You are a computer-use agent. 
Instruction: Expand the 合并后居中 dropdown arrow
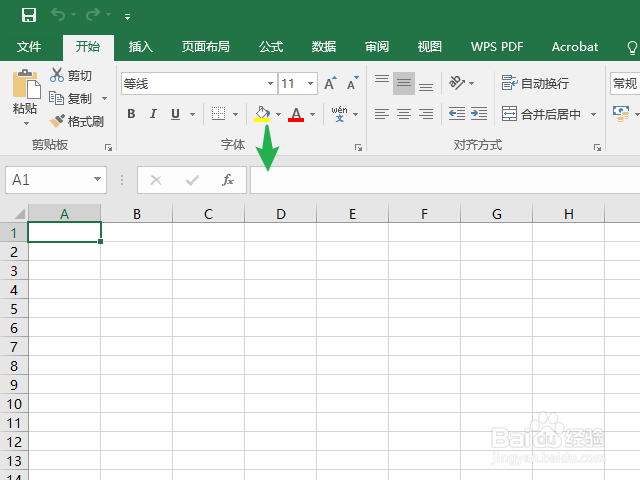point(593,114)
